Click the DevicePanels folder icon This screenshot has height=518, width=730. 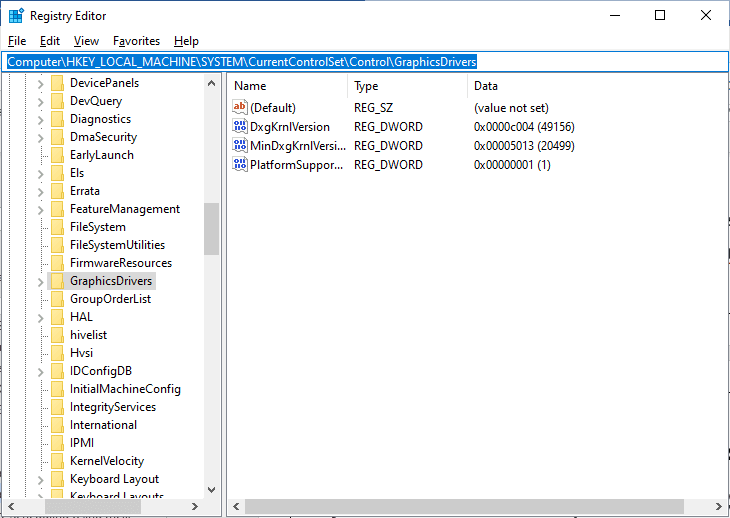point(57,83)
